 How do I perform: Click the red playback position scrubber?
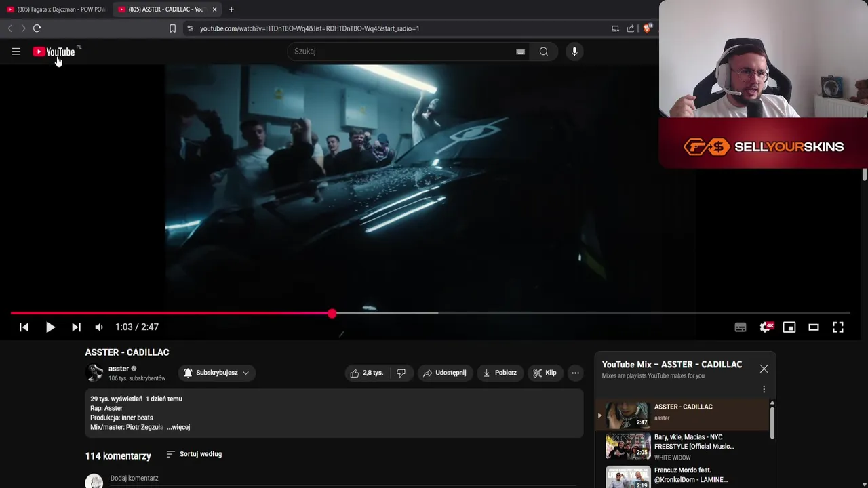point(332,313)
